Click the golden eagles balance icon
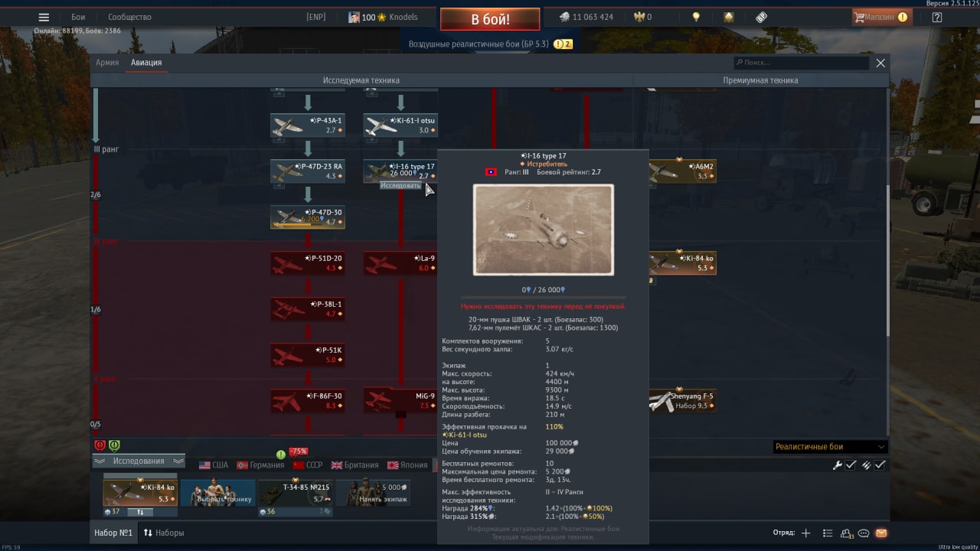This screenshot has width=980, height=551. pos(639,17)
